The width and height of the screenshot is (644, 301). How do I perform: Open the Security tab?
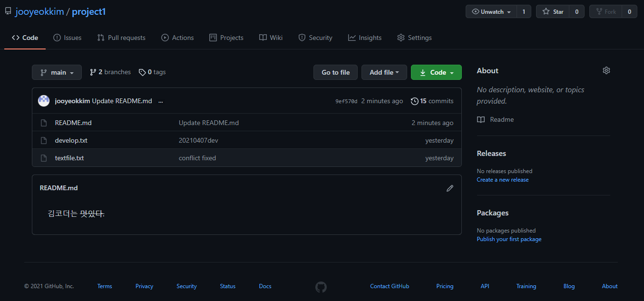coord(315,38)
